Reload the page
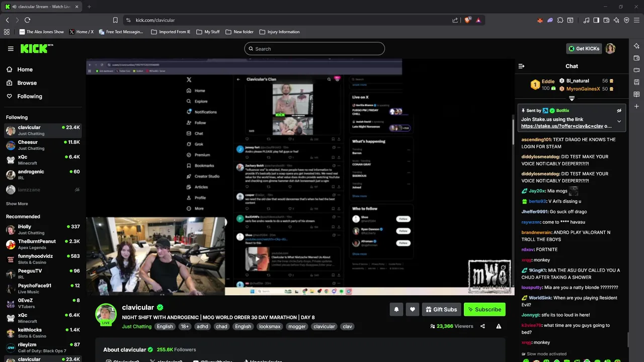The image size is (644, 362). [x=27, y=20]
